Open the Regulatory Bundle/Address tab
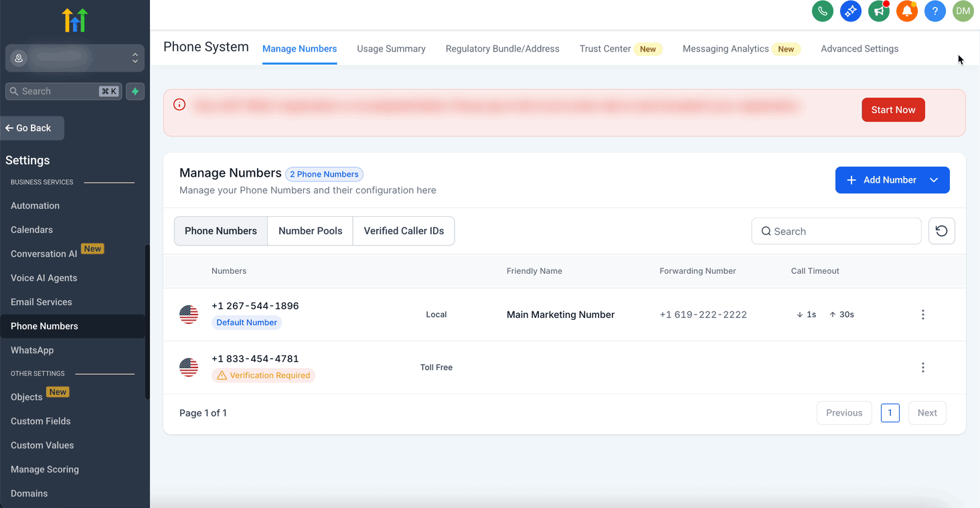The image size is (980, 508). 503,49
